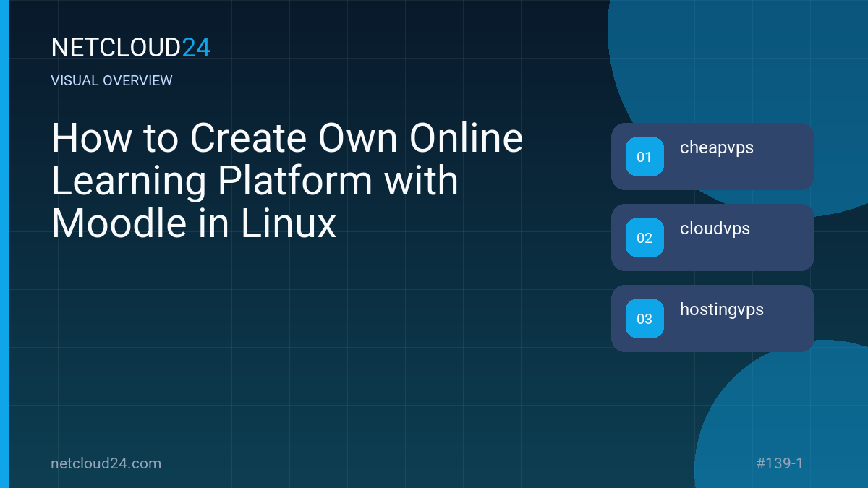The height and width of the screenshot is (488, 868).
Task: Open the hostingvps card
Action: 712,318
